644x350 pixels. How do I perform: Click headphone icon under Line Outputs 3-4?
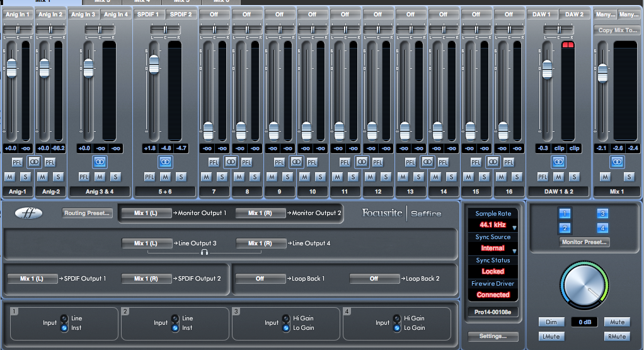204,252
